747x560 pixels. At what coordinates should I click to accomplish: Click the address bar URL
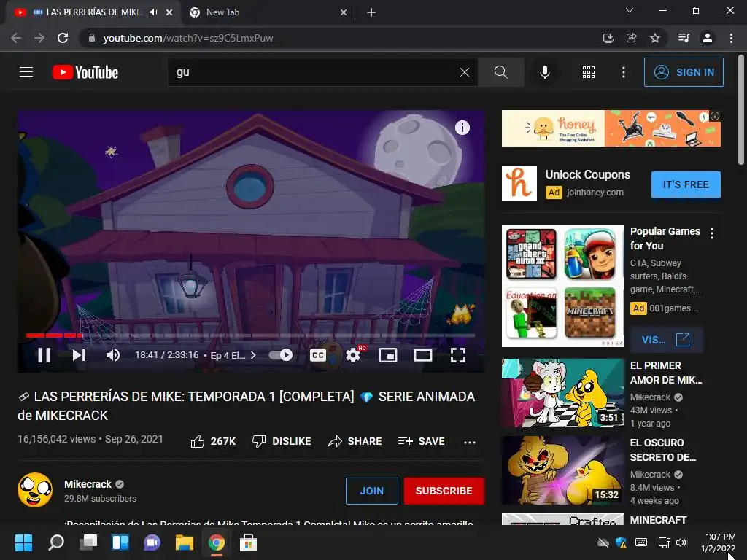188,38
